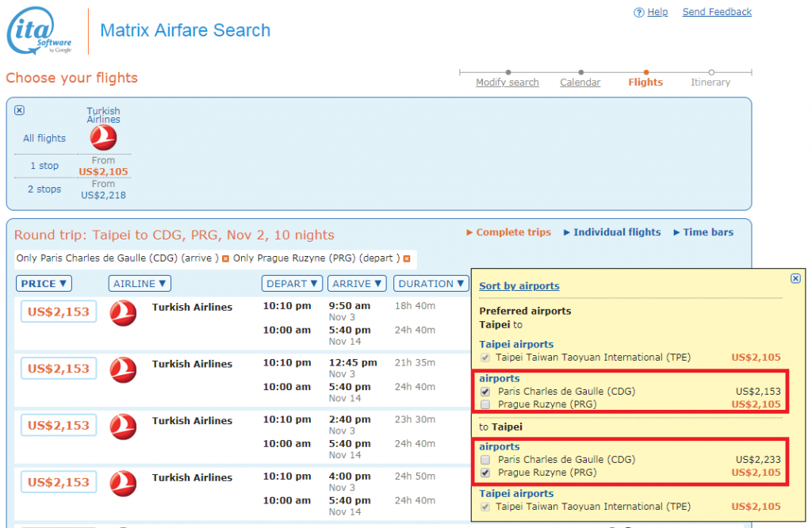Remove the Only Prague PRG depart filter
This screenshot has width=812, height=528.
click(x=407, y=258)
